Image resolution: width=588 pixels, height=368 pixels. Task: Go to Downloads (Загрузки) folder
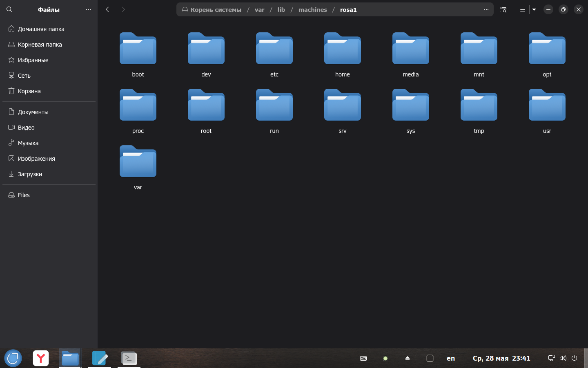(x=30, y=174)
